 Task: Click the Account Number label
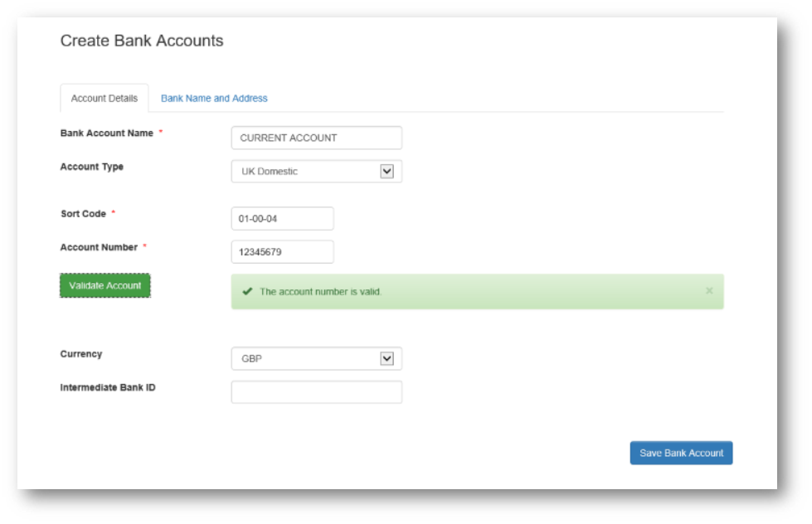99,248
